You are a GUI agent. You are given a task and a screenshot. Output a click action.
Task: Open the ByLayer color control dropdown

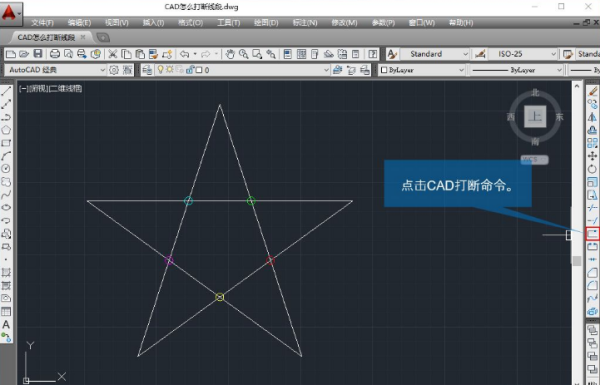pos(422,70)
